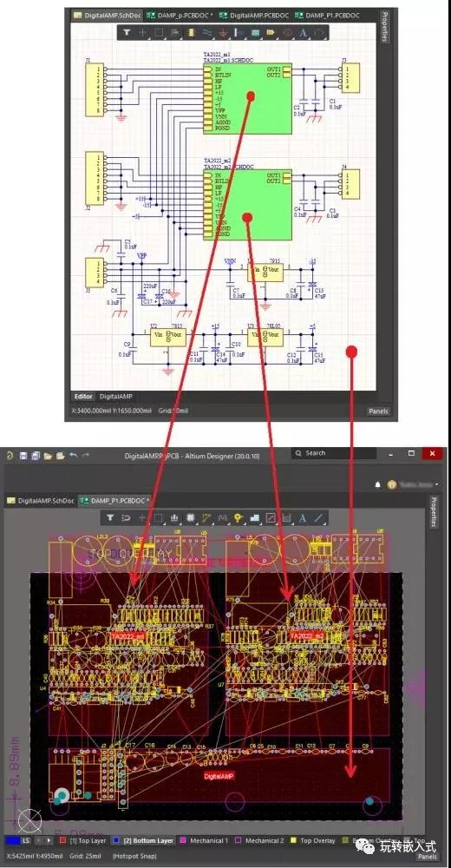Viewport: 451px width, 868px height.
Task: Click the selection rectangle icon in PCB toolbar
Action: click(158, 518)
